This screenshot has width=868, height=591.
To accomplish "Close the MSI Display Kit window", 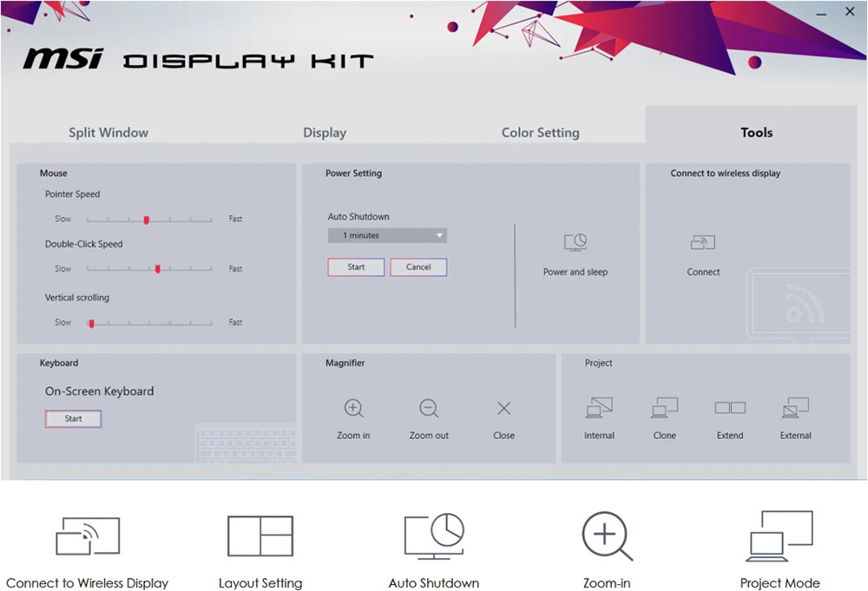I will pos(851,11).
